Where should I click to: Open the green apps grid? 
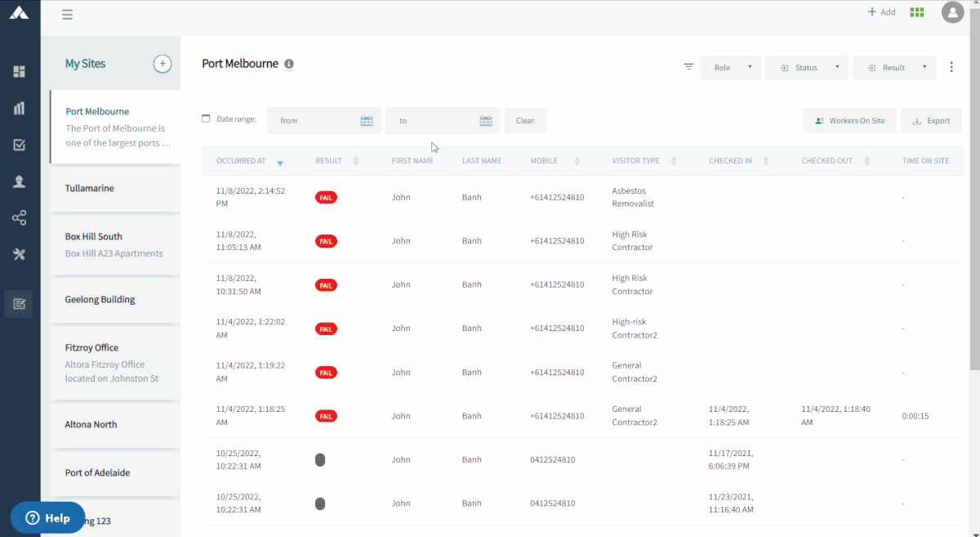[x=917, y=12]
